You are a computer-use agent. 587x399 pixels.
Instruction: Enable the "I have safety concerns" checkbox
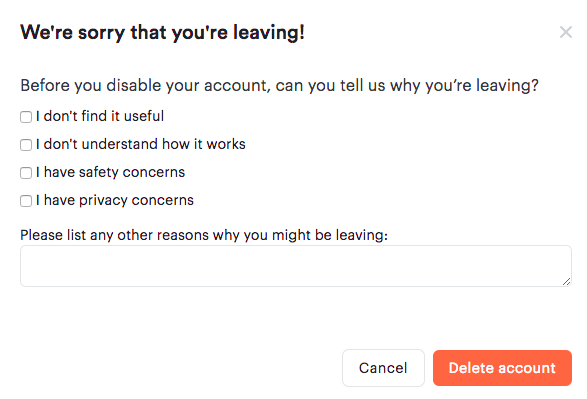point(26,173)
